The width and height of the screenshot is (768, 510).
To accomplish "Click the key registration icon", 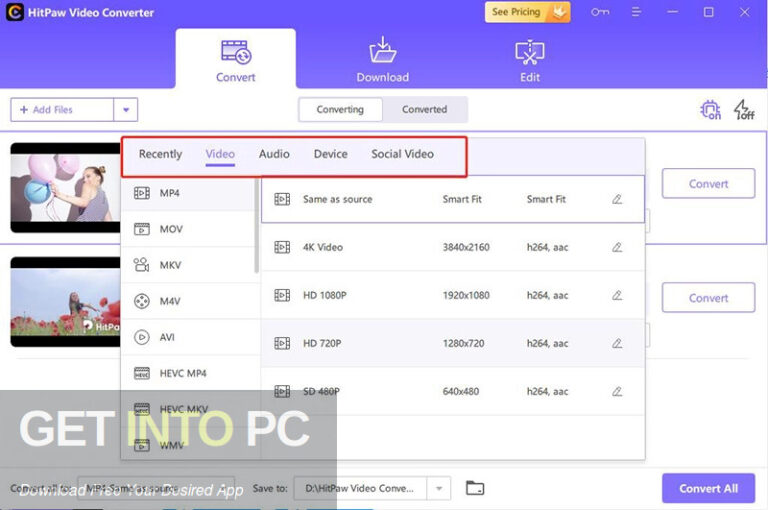I will pos(600,12).
